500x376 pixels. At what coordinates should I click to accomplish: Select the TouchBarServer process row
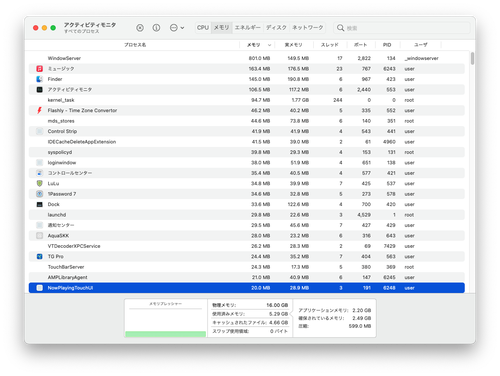tap(247, 267)
